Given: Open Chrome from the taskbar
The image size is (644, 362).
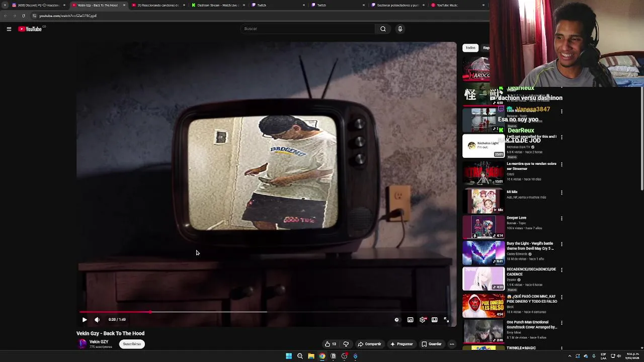Looking at the screenshot, I should pos(322,356).
